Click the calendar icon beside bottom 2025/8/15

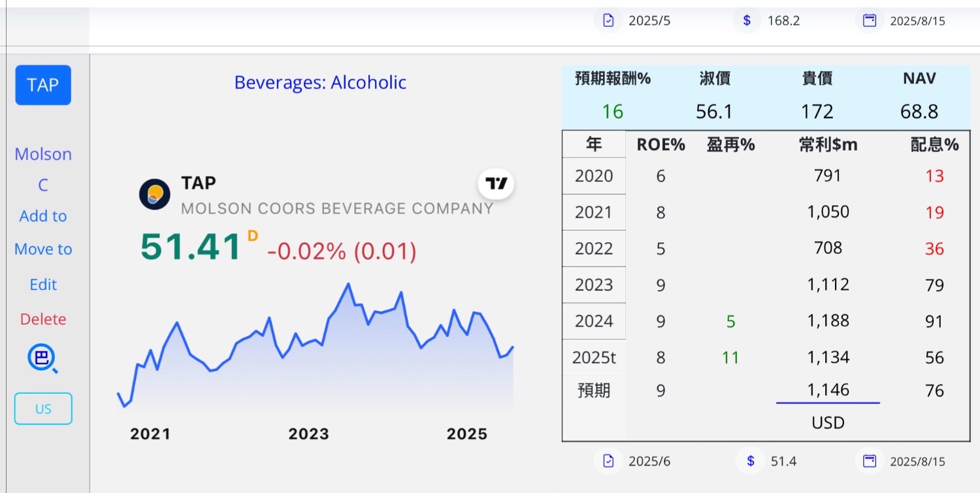coord(869,461)
